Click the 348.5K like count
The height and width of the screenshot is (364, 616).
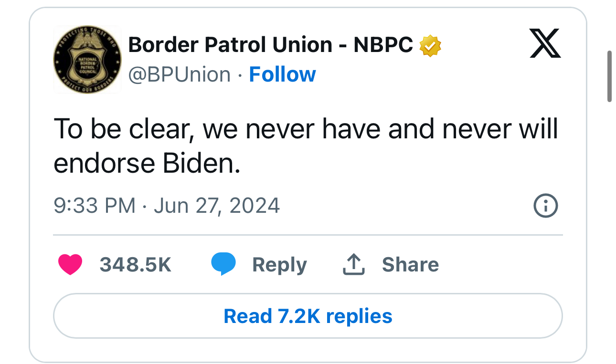(135, 264)
